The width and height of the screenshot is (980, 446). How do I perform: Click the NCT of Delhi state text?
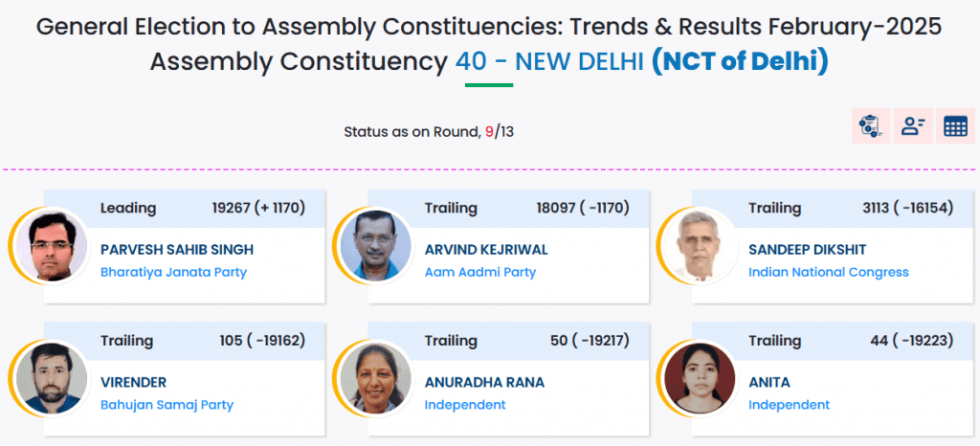(739, 62)
